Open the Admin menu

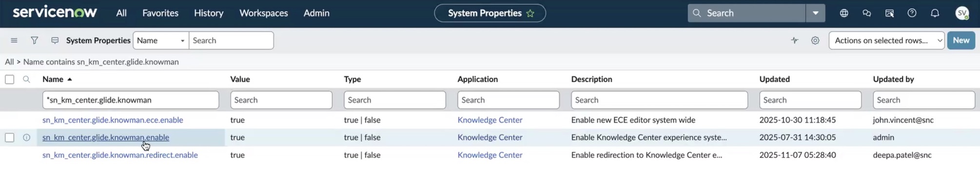(316, 13)
